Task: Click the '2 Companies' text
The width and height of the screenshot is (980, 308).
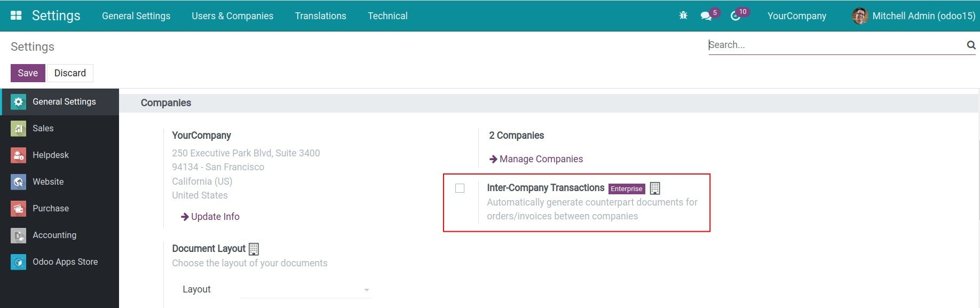Action: click(517, 136)
